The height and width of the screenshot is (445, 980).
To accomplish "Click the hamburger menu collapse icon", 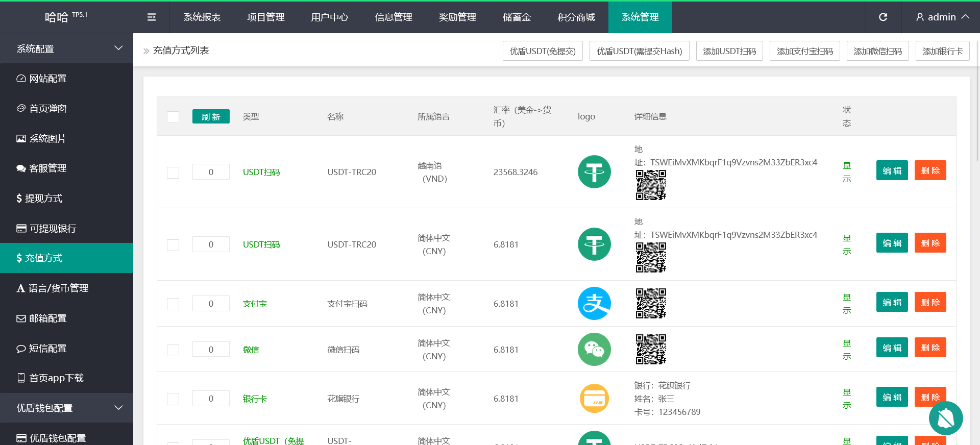I will click(152, 17).
